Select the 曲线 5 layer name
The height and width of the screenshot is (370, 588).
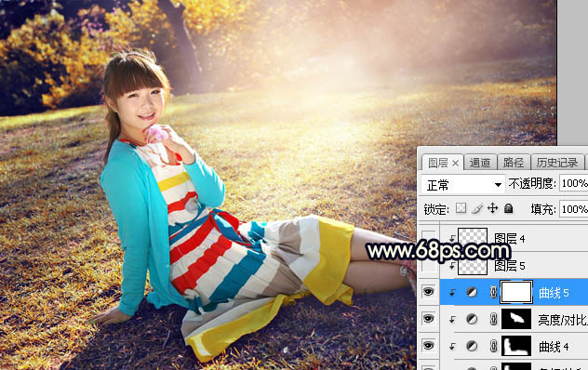click(x=554, y=293)
